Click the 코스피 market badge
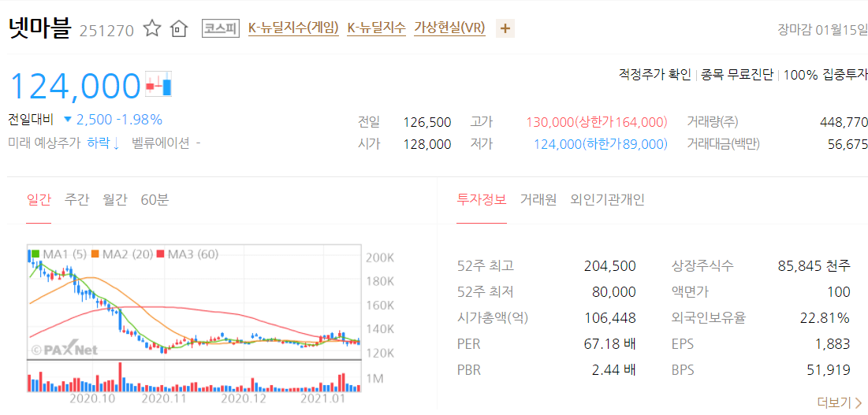Screen dimensions: 868x415 (220, 28)
